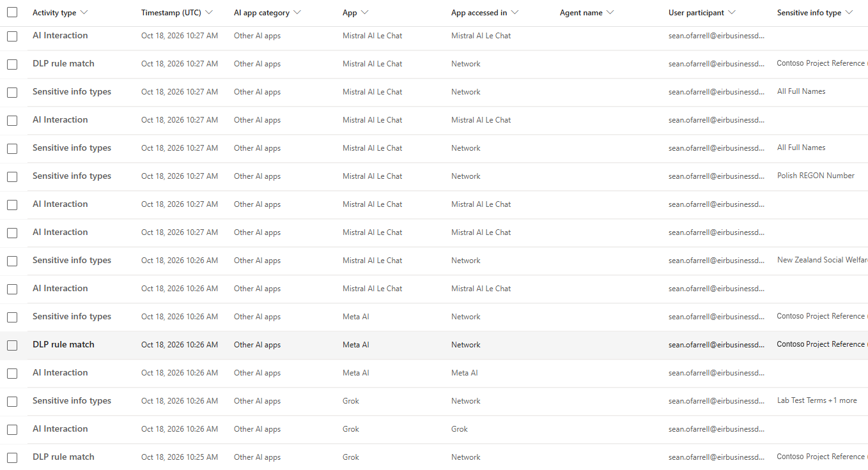Screen dimensions: 868x470
Task: Click 'Meta AI' in the App accessed in column
Action: (x=464, y=373)
